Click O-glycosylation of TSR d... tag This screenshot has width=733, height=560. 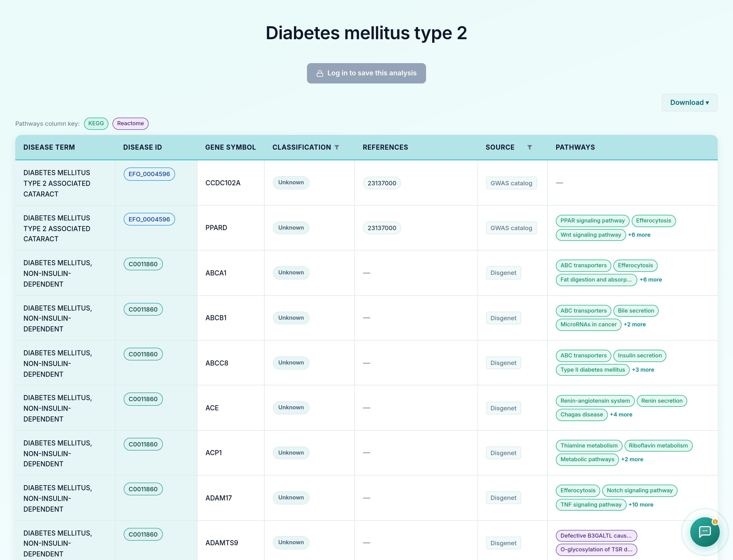pyautogui.click(x=596, y=550)
